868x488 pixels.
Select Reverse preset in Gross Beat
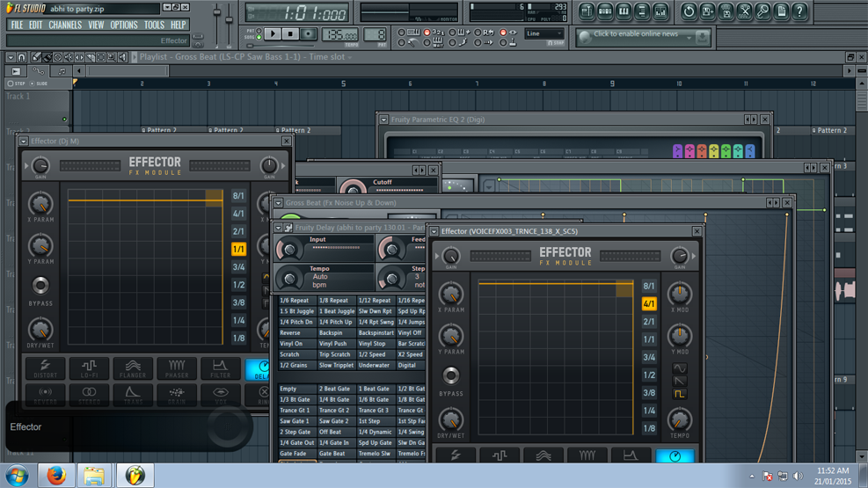coord(297,333)
